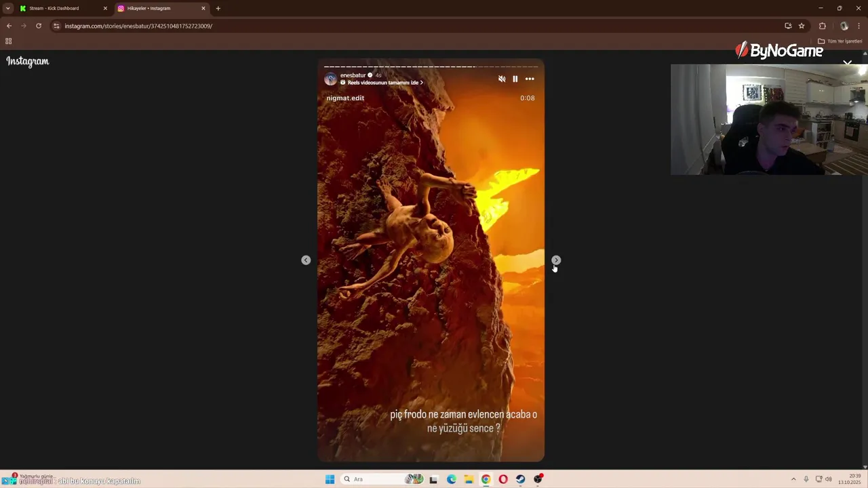
Task: Click the story progress bar at top
Action: (431, 66)
